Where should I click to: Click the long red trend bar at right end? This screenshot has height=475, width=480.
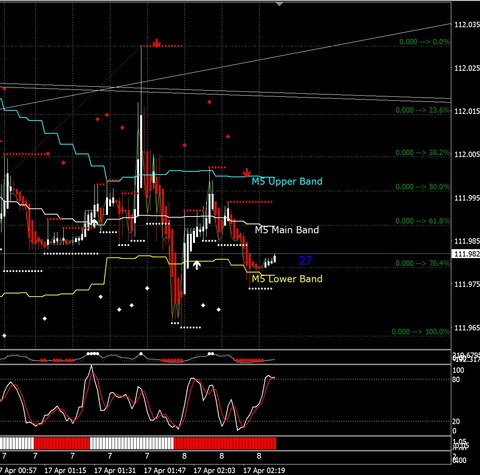225,443
